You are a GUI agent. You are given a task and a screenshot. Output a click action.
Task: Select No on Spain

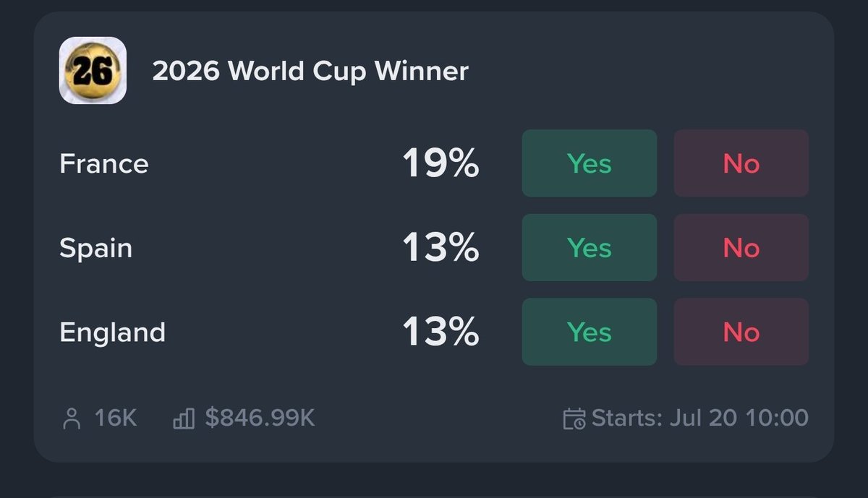click(741, 248)
